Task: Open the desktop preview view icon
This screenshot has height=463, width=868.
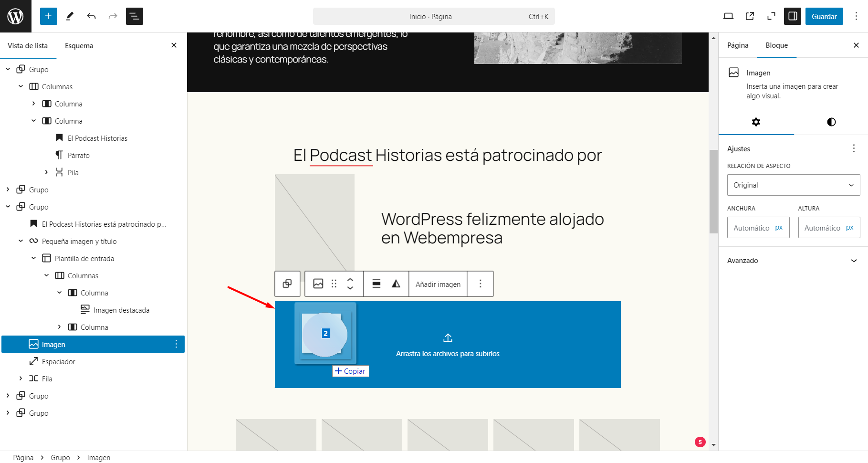Action: 728,16
